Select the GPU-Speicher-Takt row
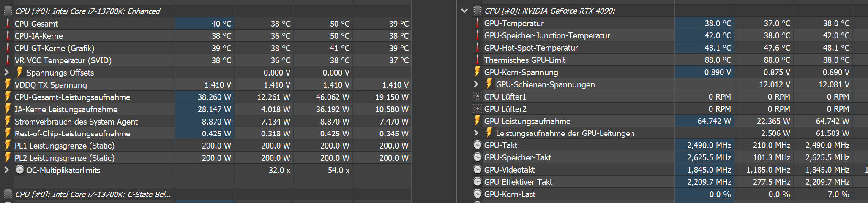Viewport: 868px width, 203px height. pyautogui.click(x=670, y=157)
